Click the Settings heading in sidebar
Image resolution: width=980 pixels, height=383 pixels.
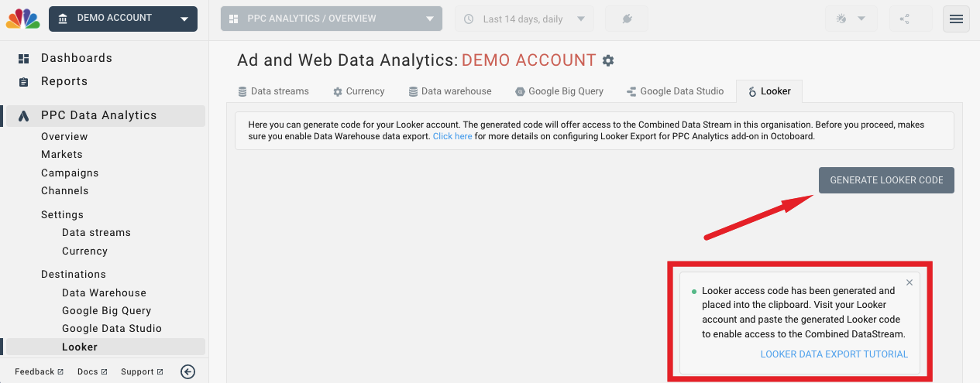point(62,214)
